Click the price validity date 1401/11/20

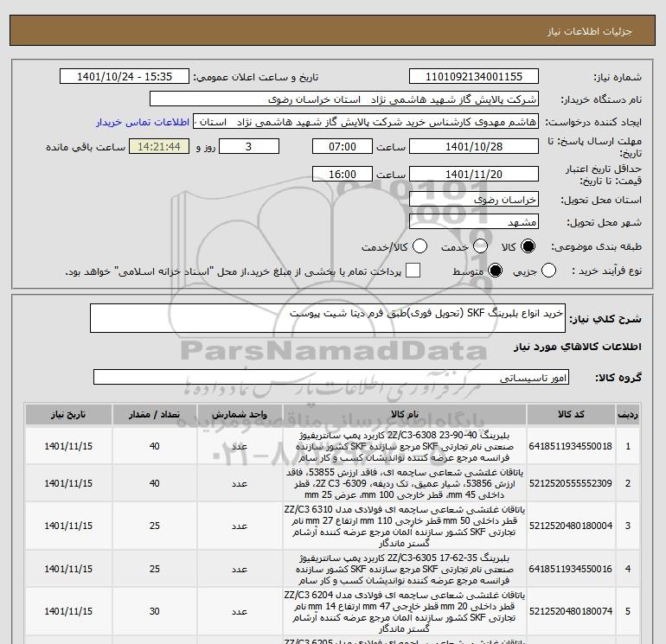point(472,175)
